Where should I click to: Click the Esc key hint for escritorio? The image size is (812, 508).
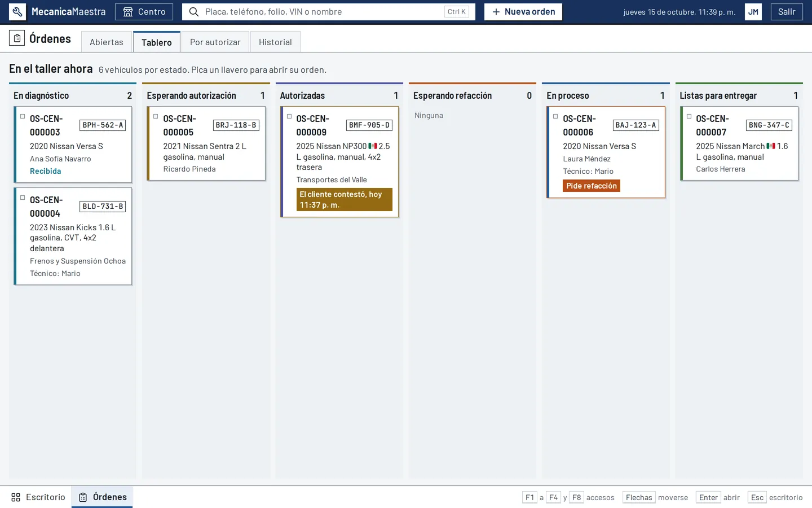click(x=757, y=497)
